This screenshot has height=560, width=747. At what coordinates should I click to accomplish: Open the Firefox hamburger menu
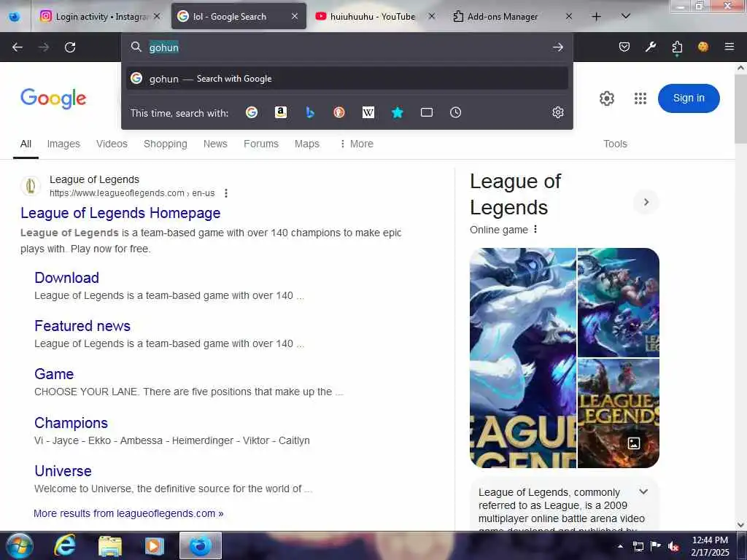point(729,47)
